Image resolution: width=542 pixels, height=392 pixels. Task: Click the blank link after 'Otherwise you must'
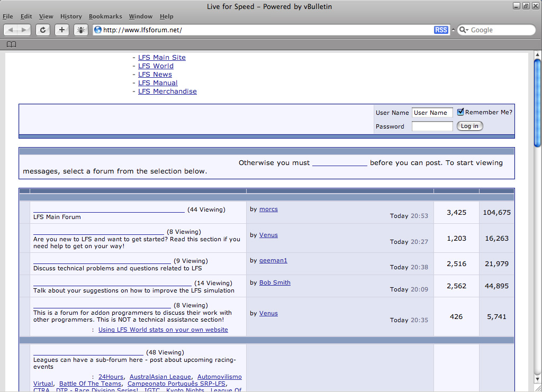(x=340, y=162)
